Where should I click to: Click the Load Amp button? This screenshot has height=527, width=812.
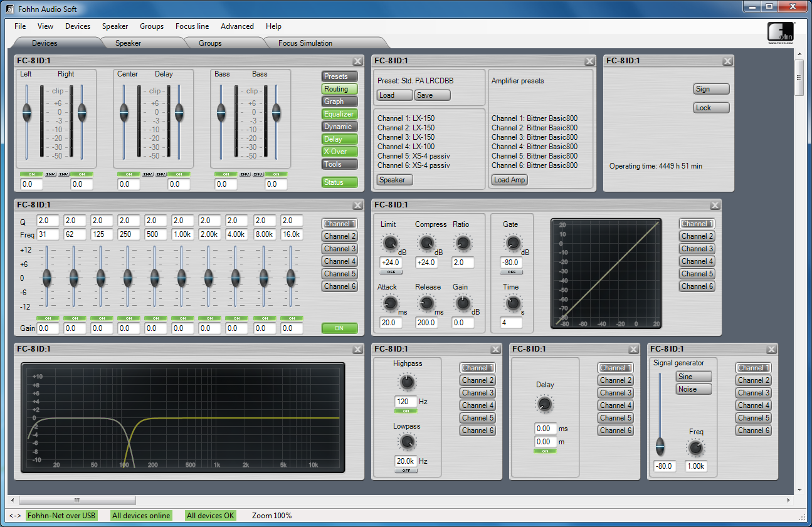tap(510, 180)
